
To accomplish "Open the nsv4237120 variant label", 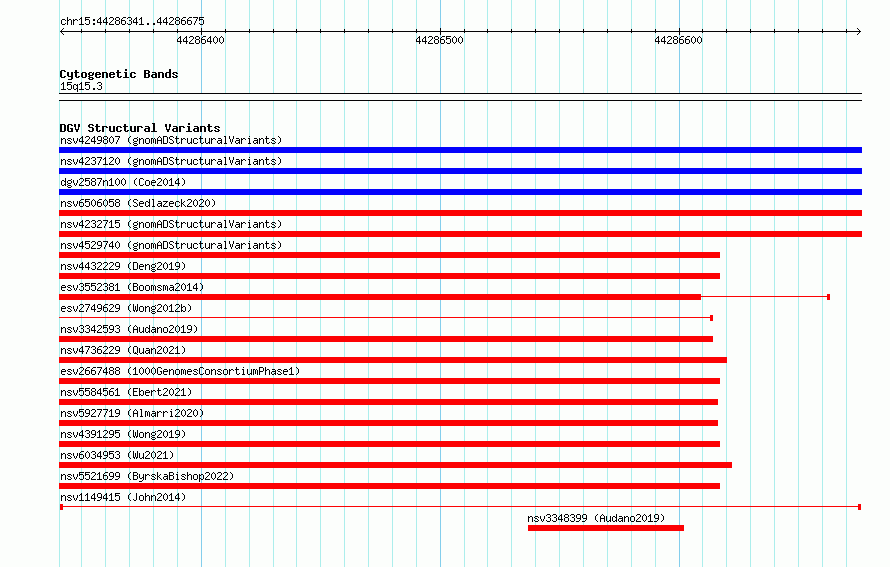I will [171, 161].
